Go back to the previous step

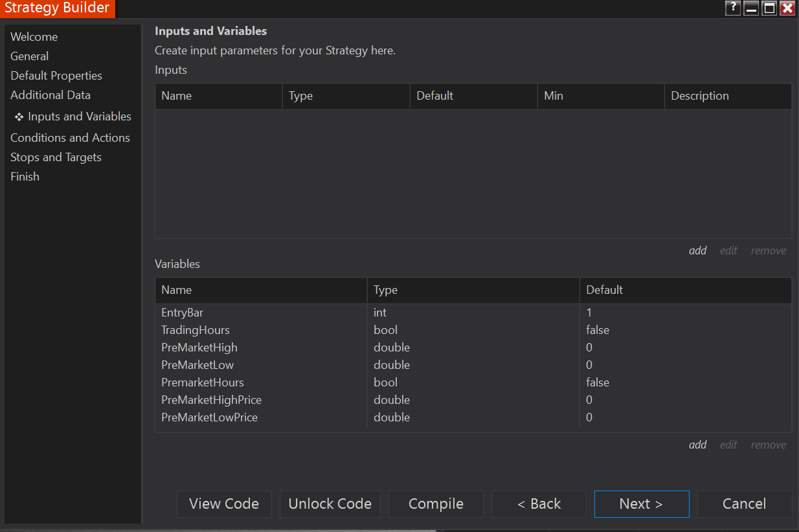[539, 504]
